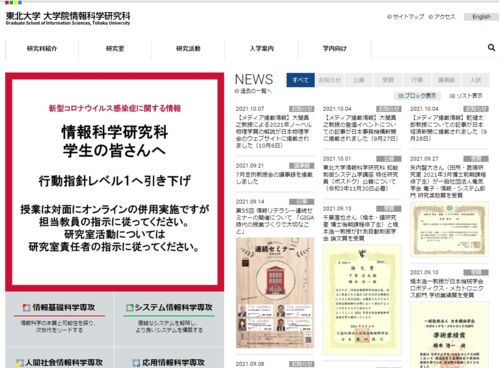This screenshot has height=368, width=500.
Task: Click the 応用情報科学専攻 department icon
Action: tap(136, 363)
